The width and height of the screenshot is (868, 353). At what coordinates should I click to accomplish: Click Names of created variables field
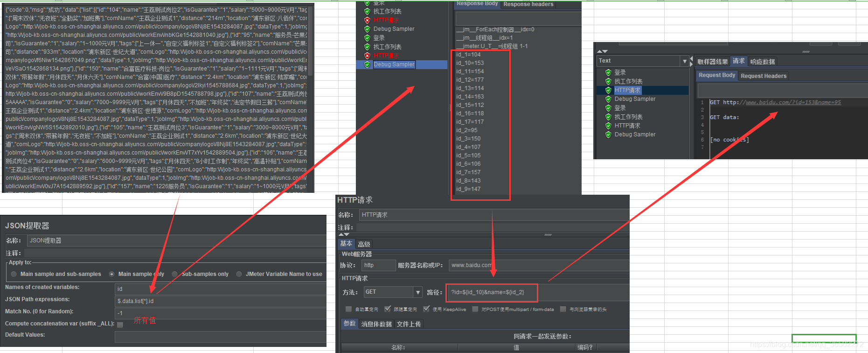(x=221, y=289)
